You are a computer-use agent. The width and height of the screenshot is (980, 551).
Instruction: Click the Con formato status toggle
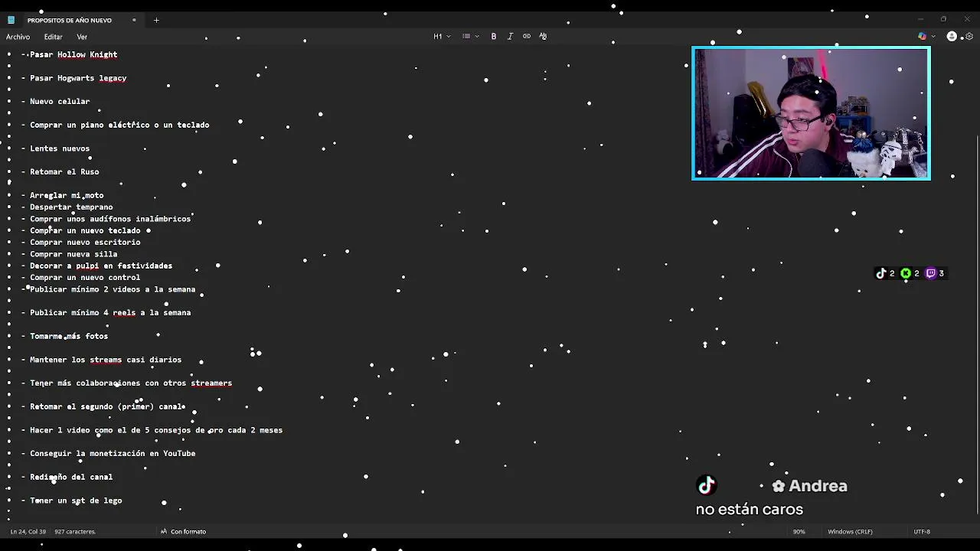[183, 531]
